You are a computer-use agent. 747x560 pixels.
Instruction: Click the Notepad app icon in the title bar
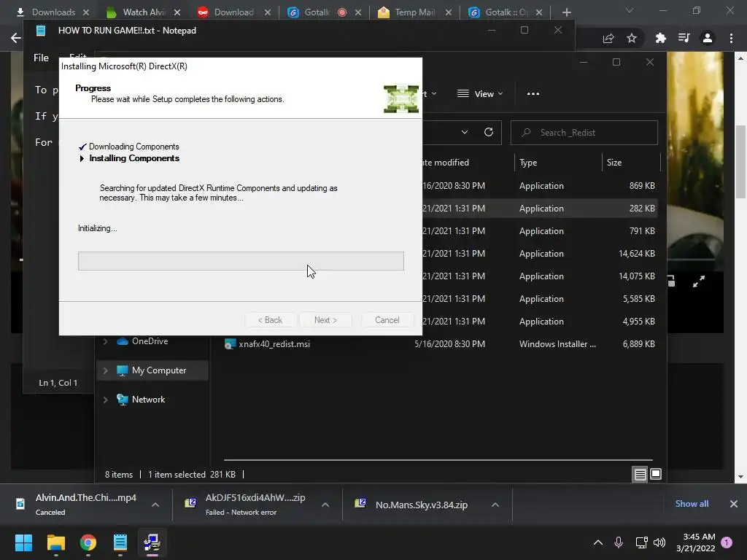pos(41,31)
